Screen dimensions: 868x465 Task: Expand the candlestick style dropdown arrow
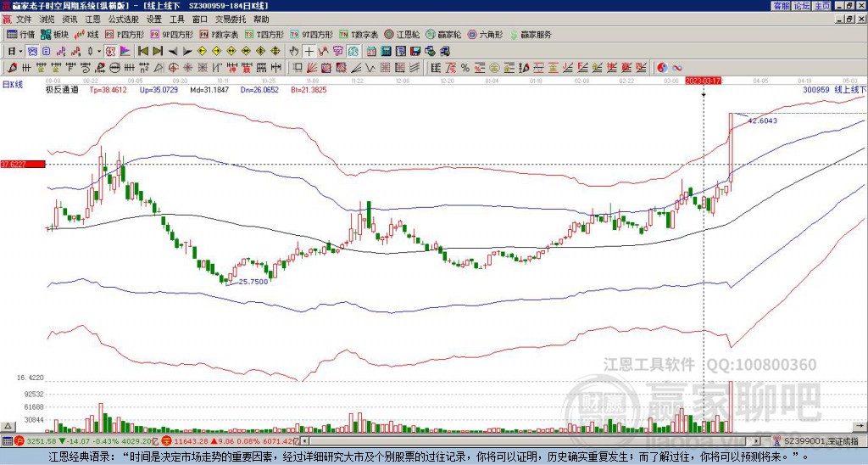pyautogui.click(x=99, y=52)
